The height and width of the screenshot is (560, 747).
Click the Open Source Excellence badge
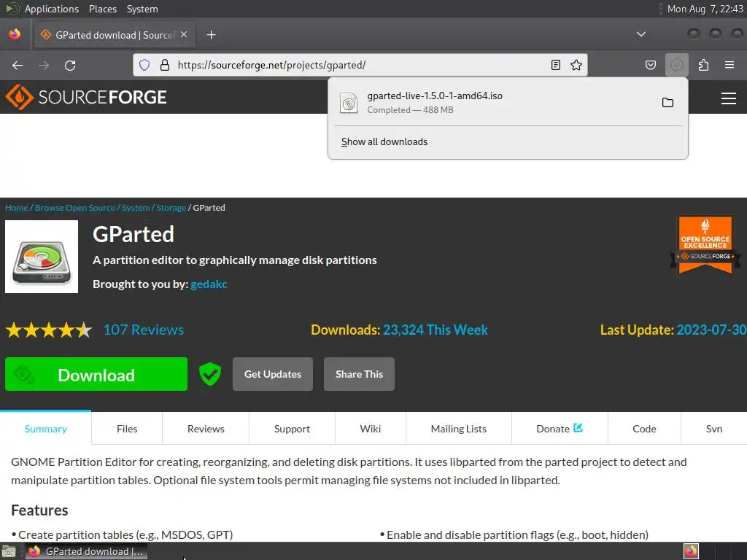click(x=705, y=245)
